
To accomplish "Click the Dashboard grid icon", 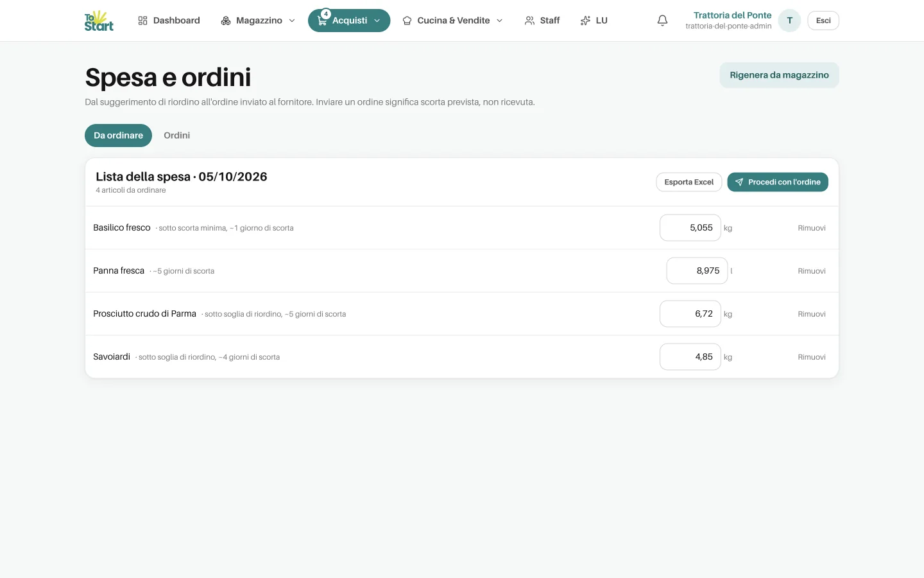I will (x=142, y=21).
